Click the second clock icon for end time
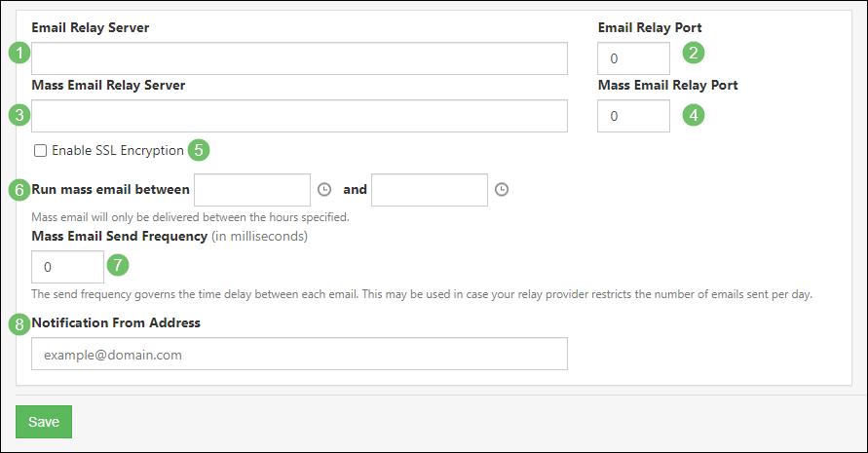 [502, 190]
